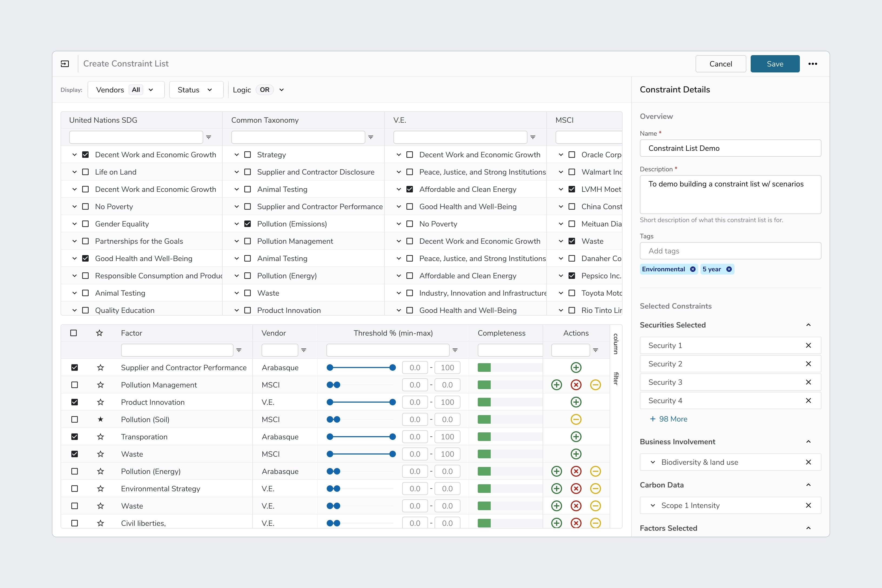Click green add icon for Civil liberties row
Image resolution: width=882 pixels, height=588 pixels.
coord(556,523)
